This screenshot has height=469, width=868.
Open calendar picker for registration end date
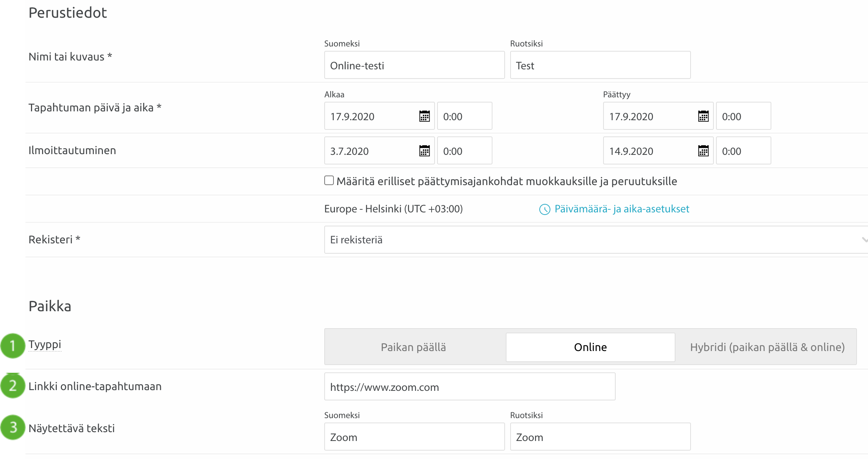click(x=703, y=151)
